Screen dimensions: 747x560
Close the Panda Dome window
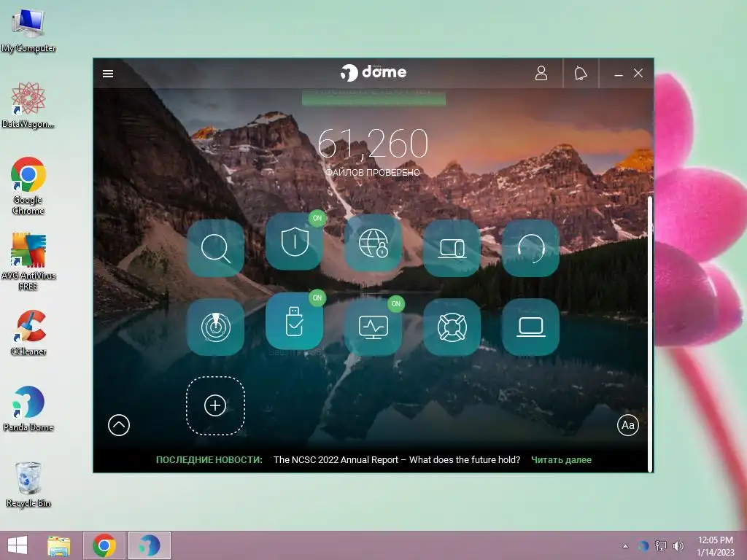[x=638, y=74]
